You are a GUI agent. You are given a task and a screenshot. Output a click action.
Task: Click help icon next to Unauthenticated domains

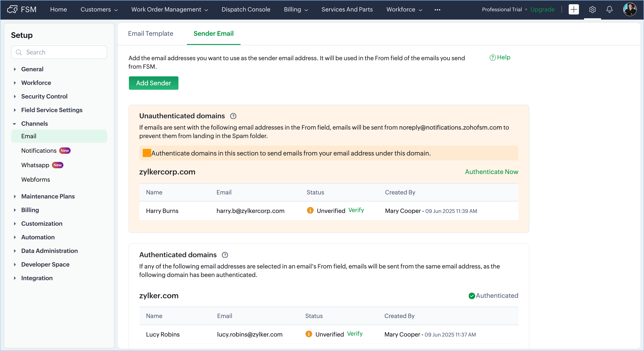pyautogui.click(x=233, y=116)
